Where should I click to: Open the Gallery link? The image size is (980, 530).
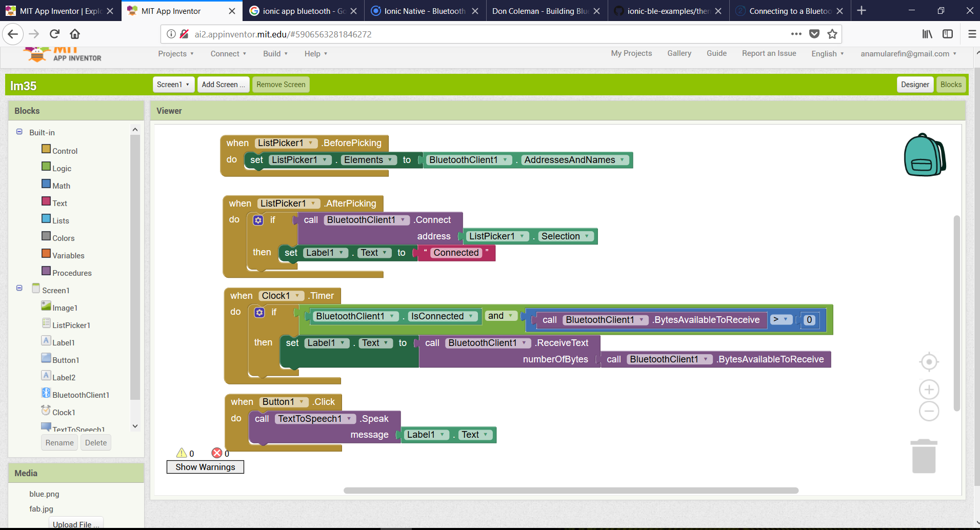click(x=679, y=53)
